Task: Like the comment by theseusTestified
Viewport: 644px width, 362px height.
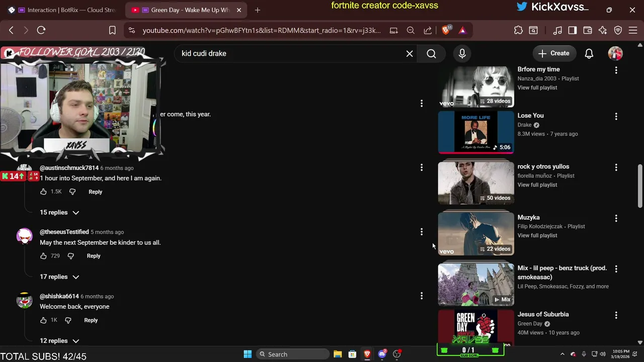Action: tap(43, 256)
